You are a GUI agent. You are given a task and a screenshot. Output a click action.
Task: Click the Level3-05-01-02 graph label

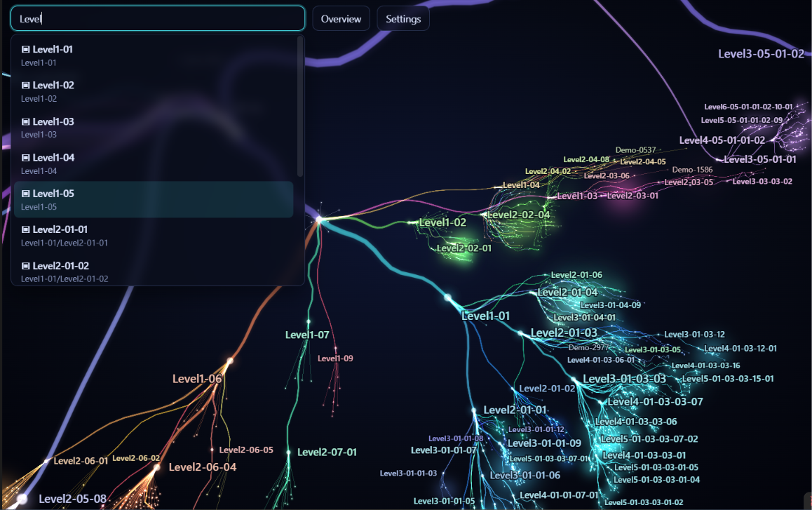pos(761,54)
